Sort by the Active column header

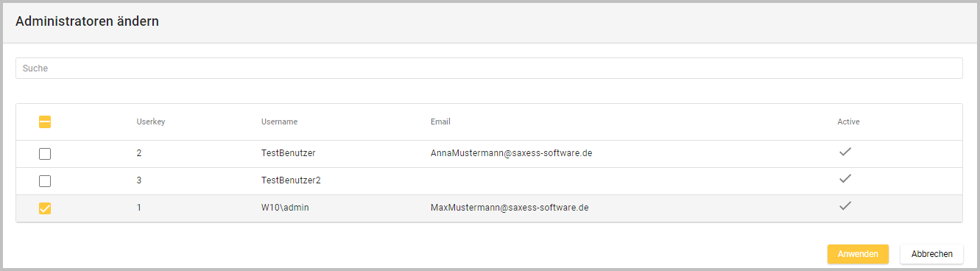(848, 122)
